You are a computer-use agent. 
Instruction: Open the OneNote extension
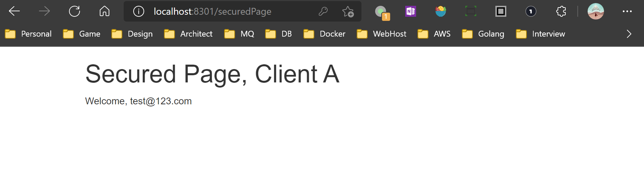point(410,11)
